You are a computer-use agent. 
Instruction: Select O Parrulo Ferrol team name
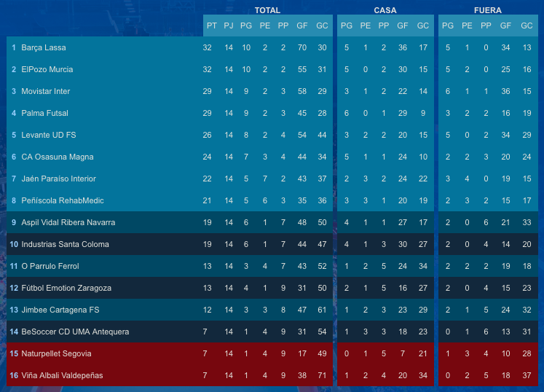pyautogui.click(x=50, y=267)
